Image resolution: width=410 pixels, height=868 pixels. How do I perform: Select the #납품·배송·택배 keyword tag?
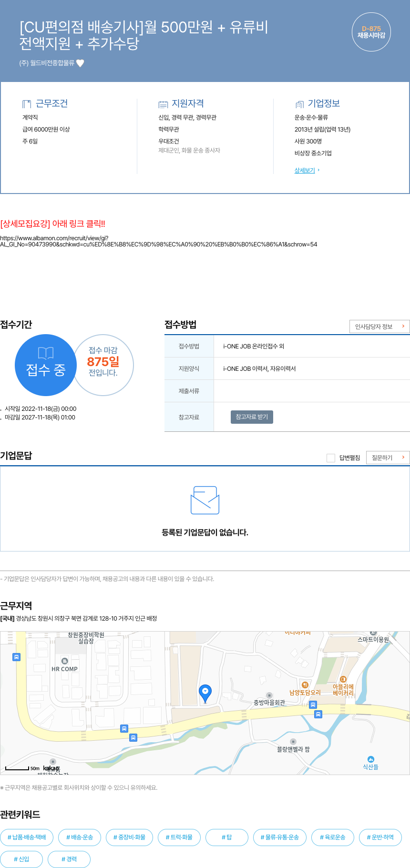pyautogui.click(x=27, y=837)
